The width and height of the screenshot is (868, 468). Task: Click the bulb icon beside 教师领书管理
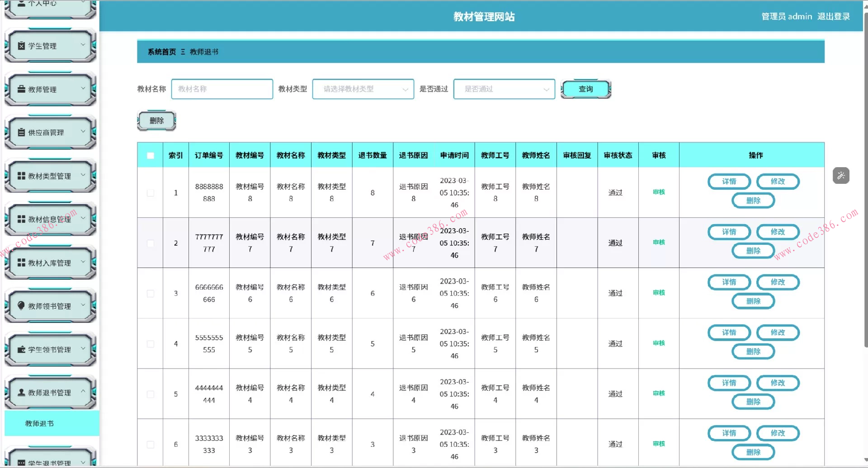(21, 306)
